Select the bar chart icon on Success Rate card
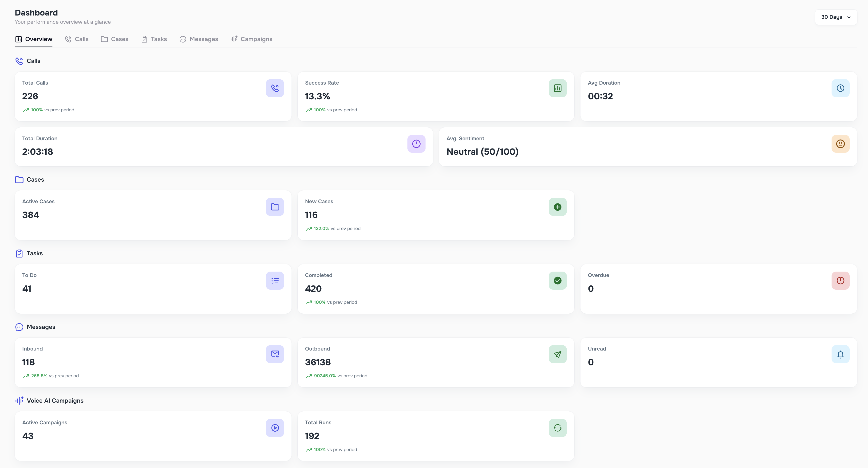The height and width of the screenshot is (468, 868). [x=557, y=88]
